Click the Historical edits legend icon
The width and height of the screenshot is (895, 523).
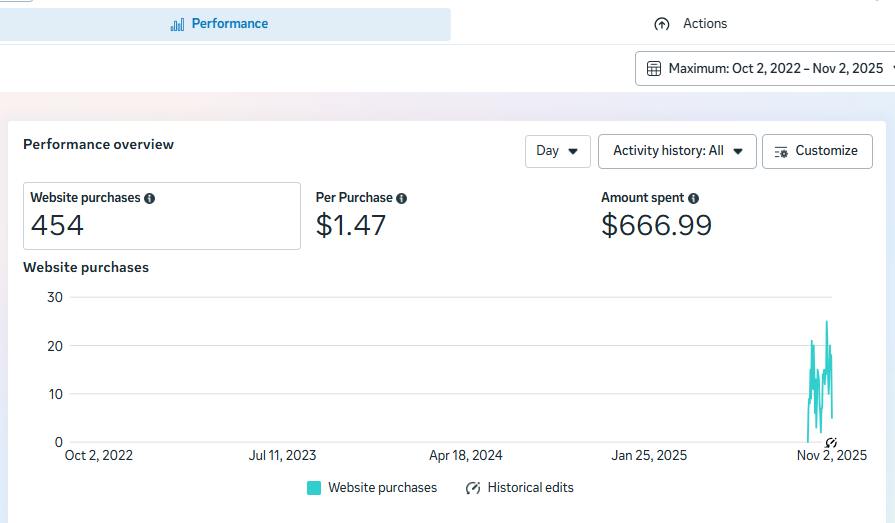473,488
